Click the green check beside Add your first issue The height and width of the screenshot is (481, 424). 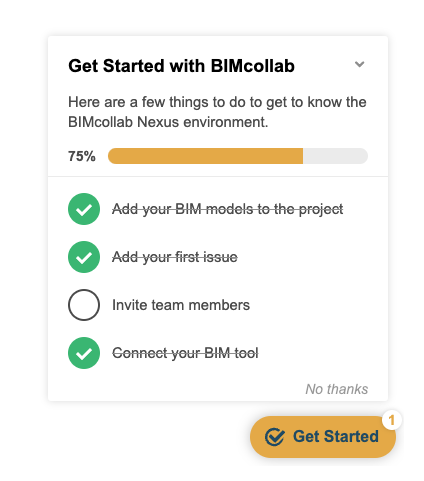tap(84, 257)
